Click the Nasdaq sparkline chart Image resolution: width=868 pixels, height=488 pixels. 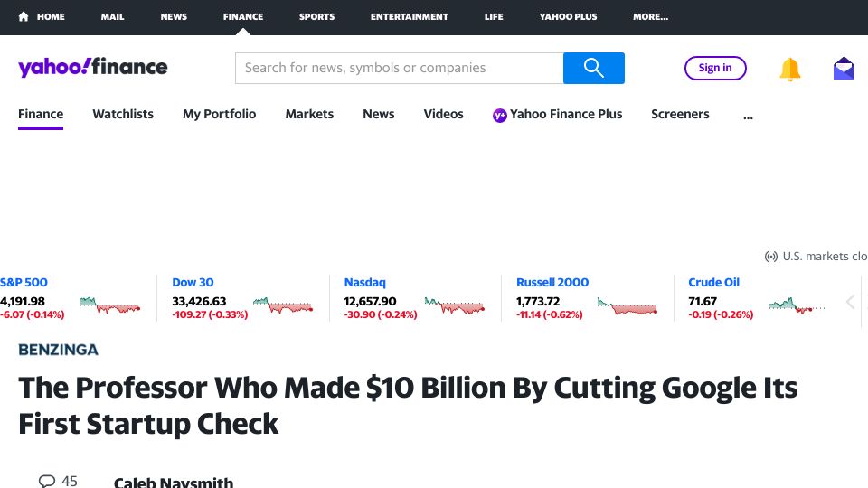(x=455, y=305)
